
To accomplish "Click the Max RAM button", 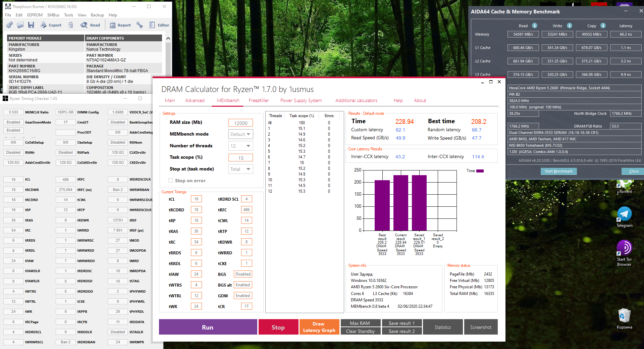I will (360, 323).
